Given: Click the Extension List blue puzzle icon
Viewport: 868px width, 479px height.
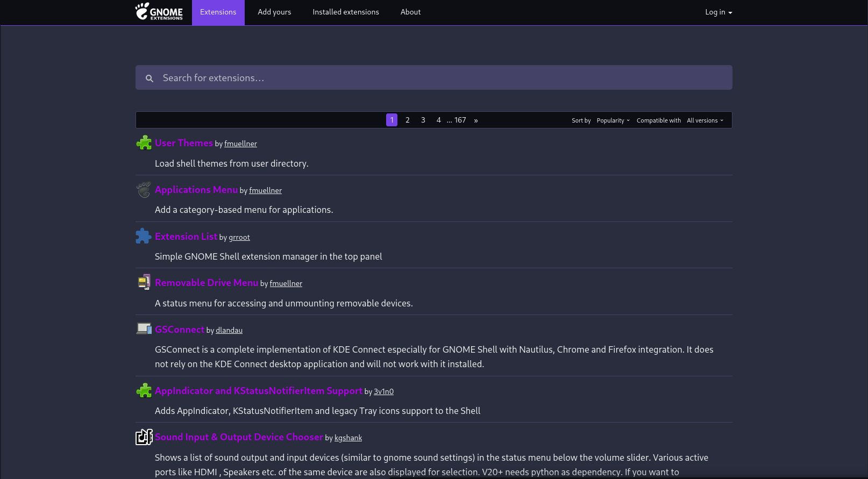Looking at the screenshot, I should pyautogui.click(x=144, y=236).
